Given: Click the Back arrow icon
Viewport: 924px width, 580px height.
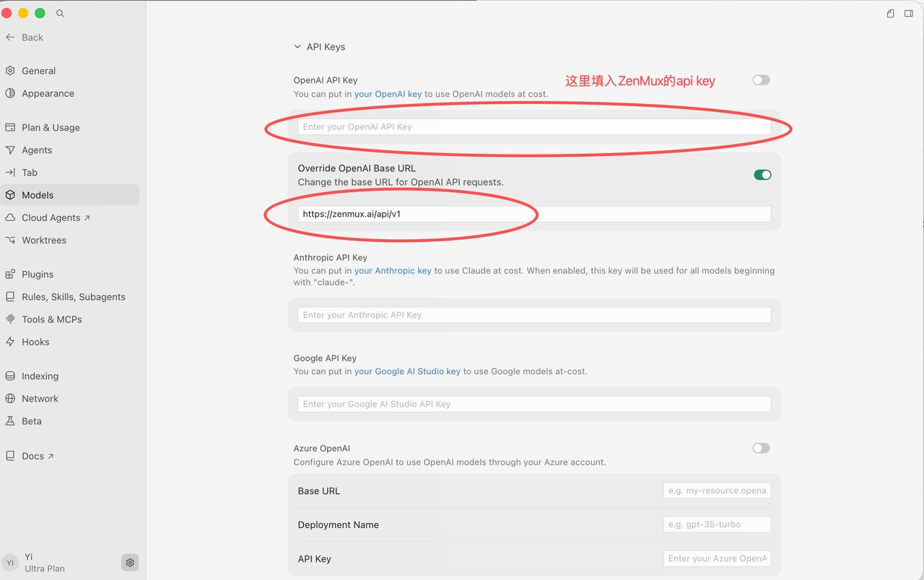Looking at the screenshot, I should tap(10, 38).
